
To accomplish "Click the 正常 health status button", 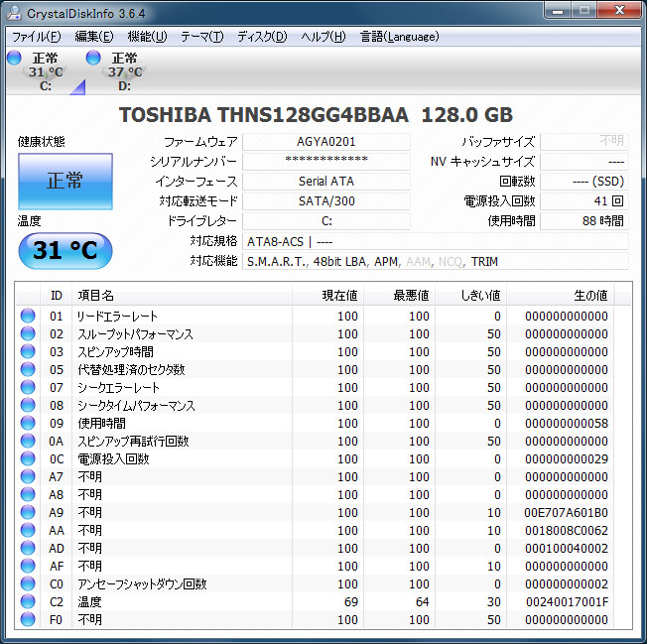I will pos(65,181).
